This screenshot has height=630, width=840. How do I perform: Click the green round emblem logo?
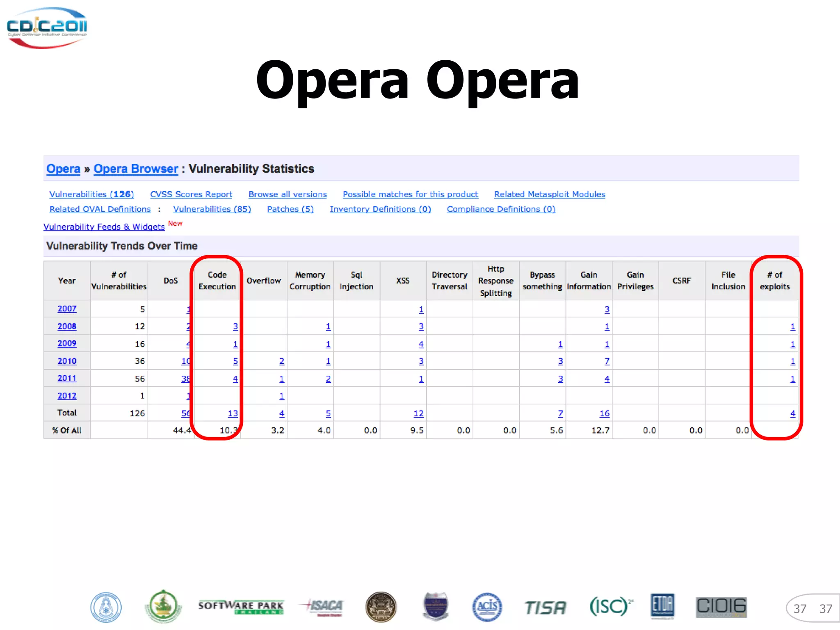click(163, 606)
